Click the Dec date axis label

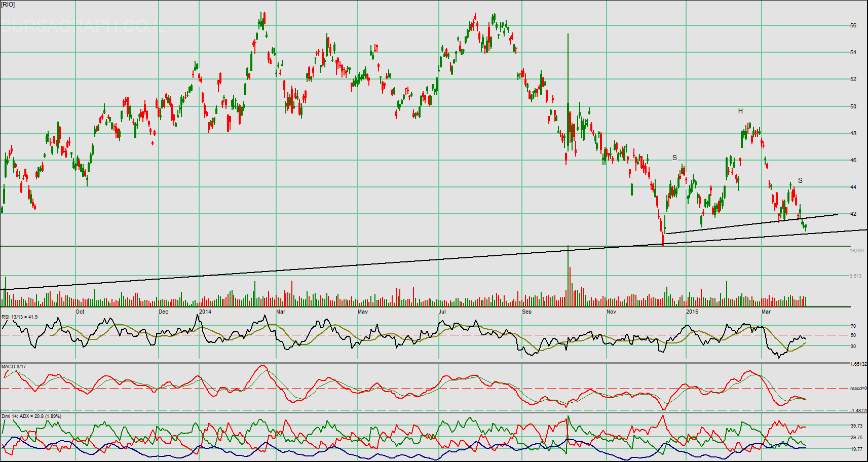coord(163,312)
